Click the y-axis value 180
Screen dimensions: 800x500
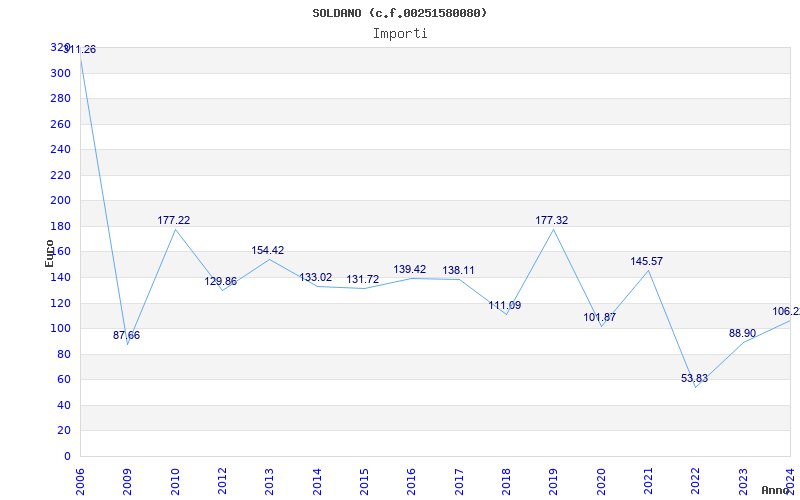pyautogui.click(x=60, y=226)
